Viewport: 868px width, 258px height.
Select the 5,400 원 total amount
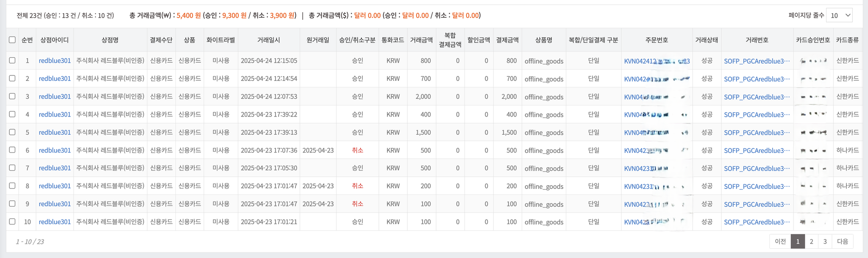pyautogui.click(x=189, y=15)
